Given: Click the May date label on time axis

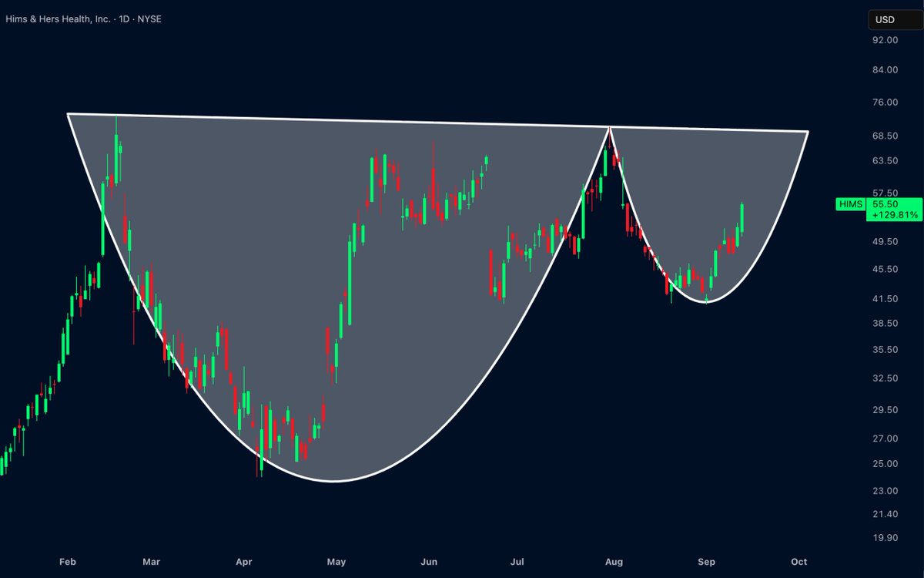Looking at the screenshot, I should click(x=336, y=562).
